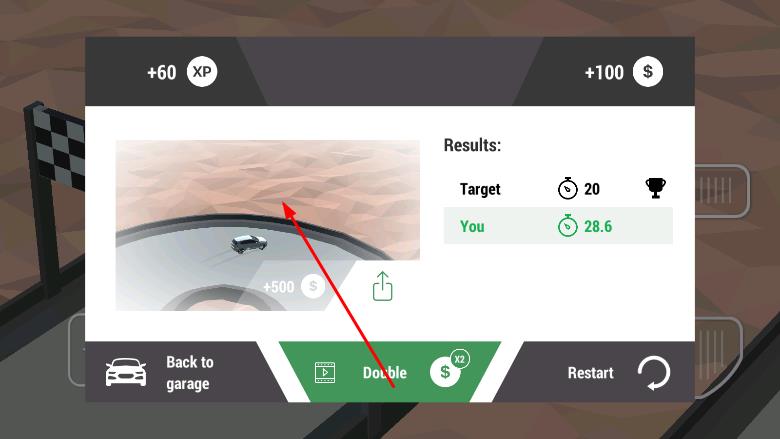
Task: Select the Target time row
Action: click(558, 188)
